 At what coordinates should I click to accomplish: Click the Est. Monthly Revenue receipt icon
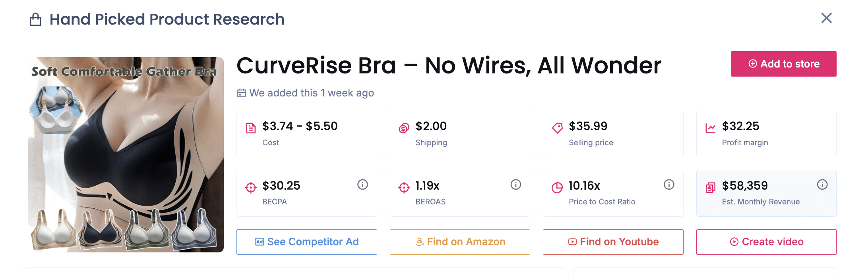(x=710, y=187)
